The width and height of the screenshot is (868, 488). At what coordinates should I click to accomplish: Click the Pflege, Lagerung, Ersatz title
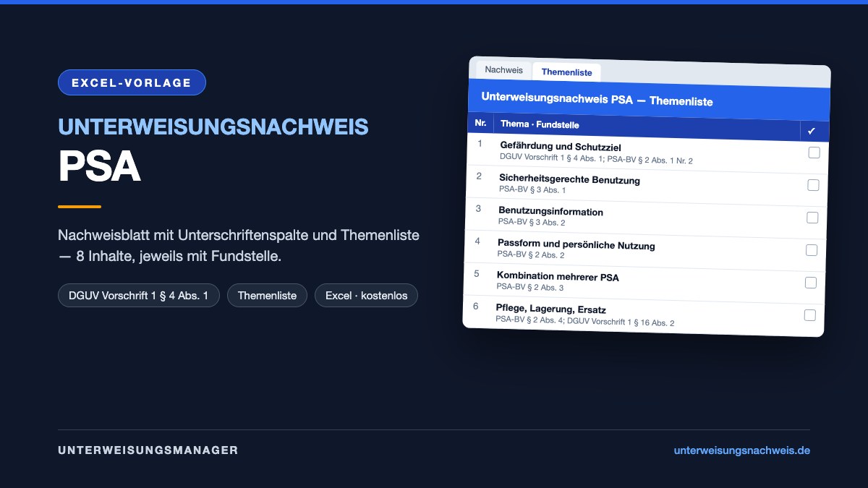[550, 309]
